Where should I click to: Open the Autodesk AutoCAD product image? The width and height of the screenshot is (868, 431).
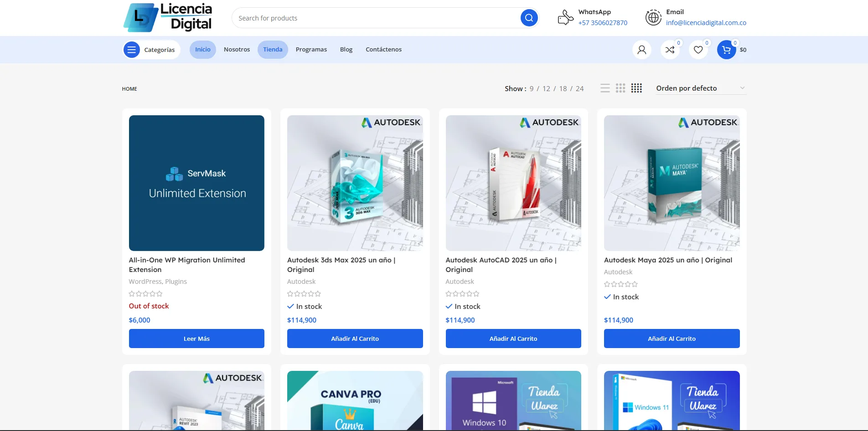[513, 183]
